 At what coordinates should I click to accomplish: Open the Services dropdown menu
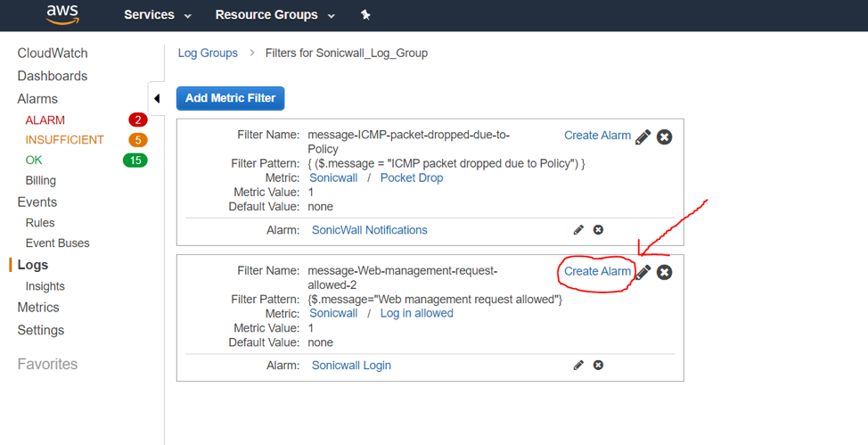tap(157, 15)
